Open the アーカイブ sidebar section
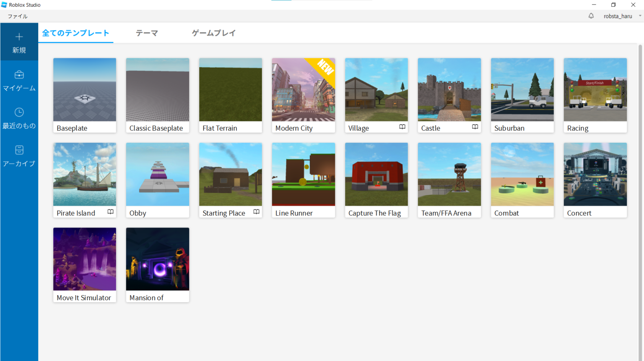The width and height of the screenshot is (644, 361). (x=19, y=155)
